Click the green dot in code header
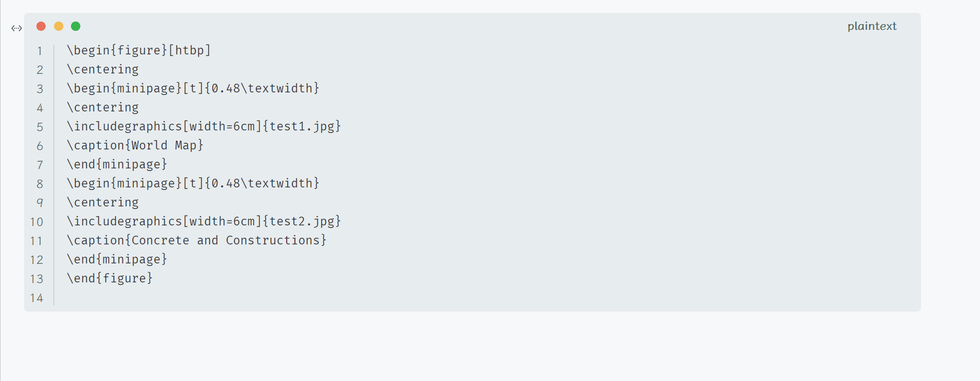 click(75, 26)
